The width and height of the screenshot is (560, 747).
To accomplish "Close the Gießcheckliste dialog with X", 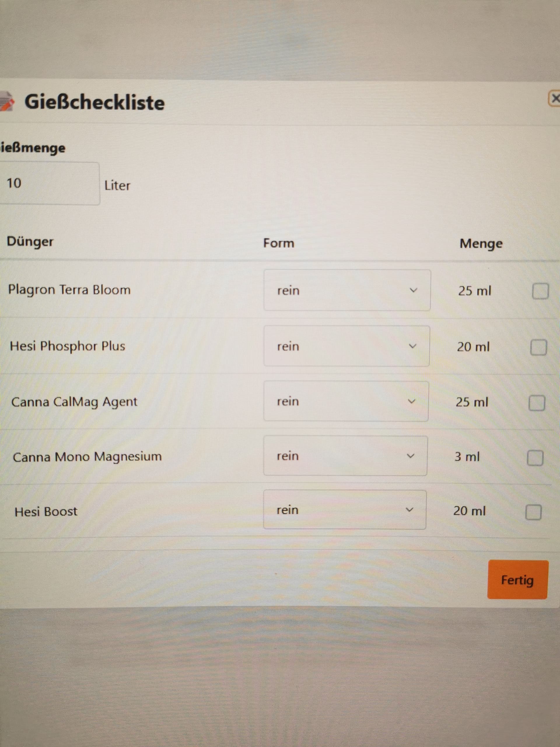I will tap(554, 99).
